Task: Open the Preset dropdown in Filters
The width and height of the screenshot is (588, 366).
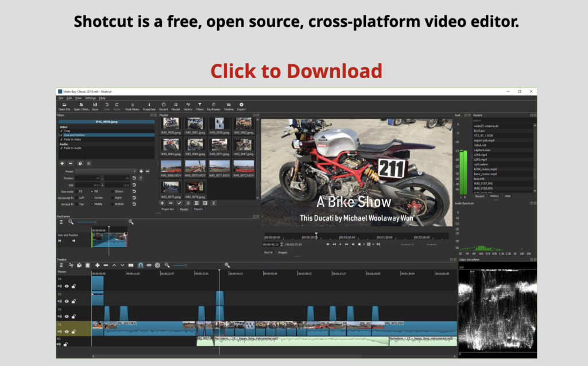Action: pyautogui.click(x=106, y=171)
